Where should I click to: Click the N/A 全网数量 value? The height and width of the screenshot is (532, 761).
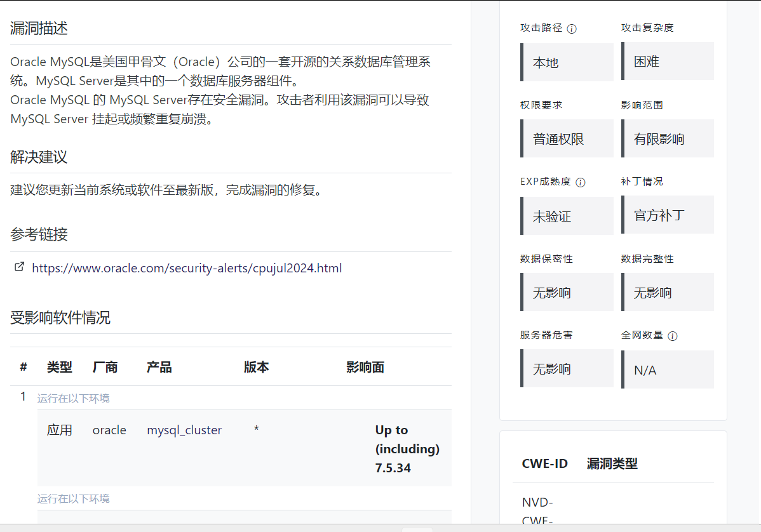(667, 369)
